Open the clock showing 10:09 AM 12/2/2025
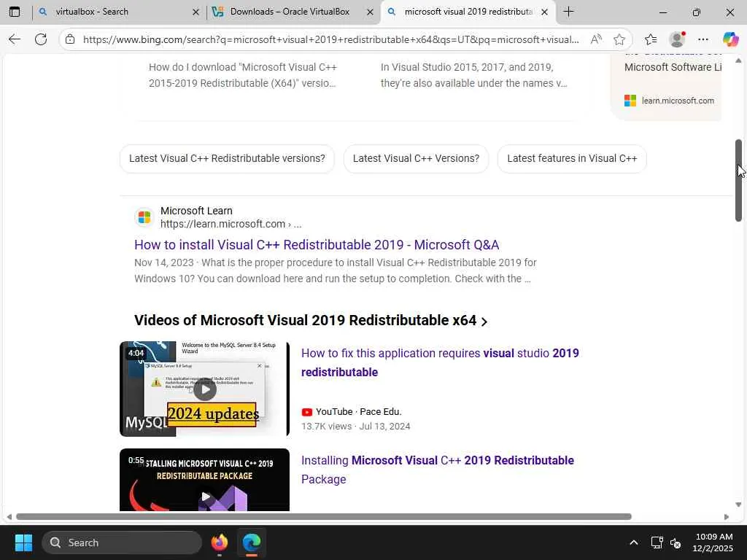The height and width of the screenshot is (560, 747). tap(713, 542)
